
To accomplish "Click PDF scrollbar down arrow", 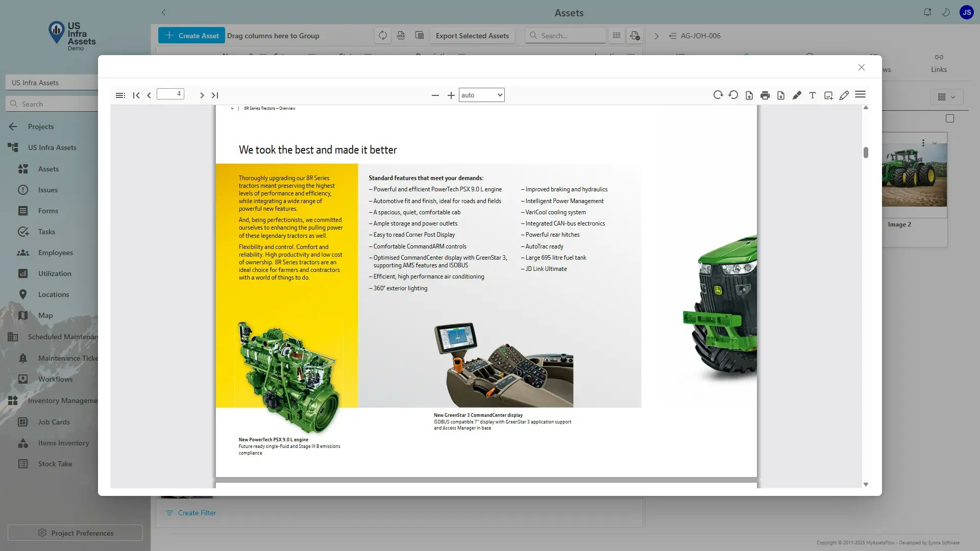I will click(866, 485).
